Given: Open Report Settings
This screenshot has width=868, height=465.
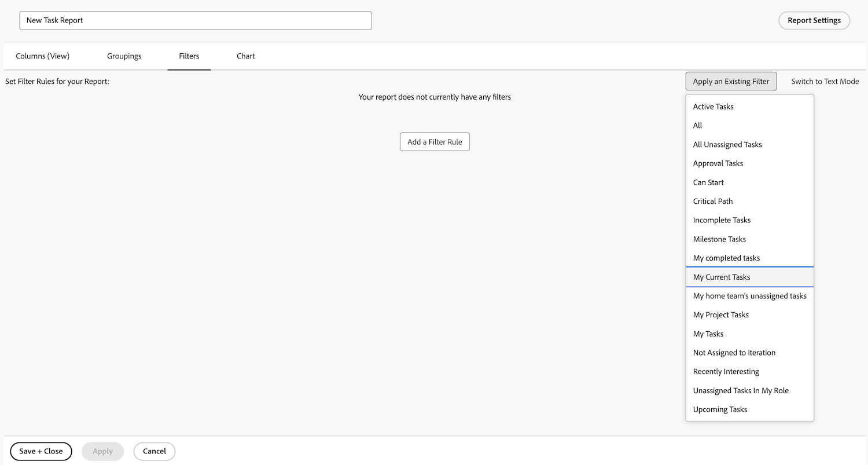Looking at the screenshot, I should (814, 20).
